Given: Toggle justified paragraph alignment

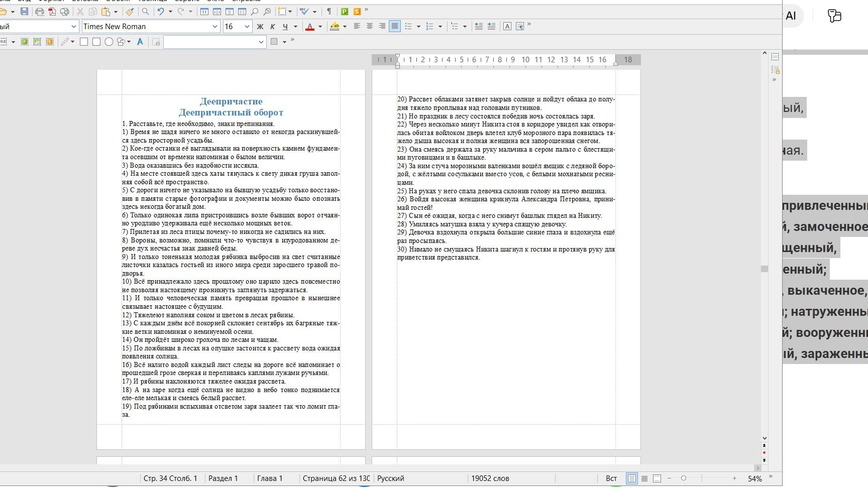Looking at the screenshot, I should [395, 26].
